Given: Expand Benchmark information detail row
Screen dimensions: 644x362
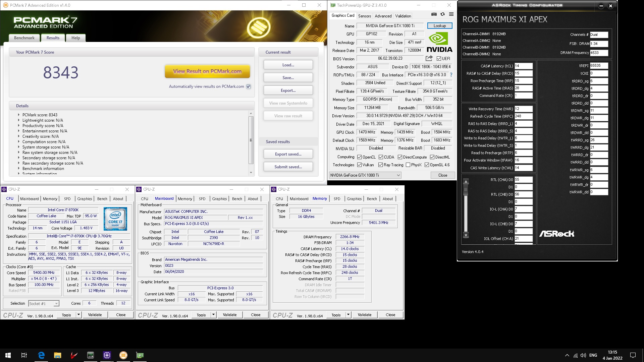Looking at the screenshot, I should [x=18, y=169].
